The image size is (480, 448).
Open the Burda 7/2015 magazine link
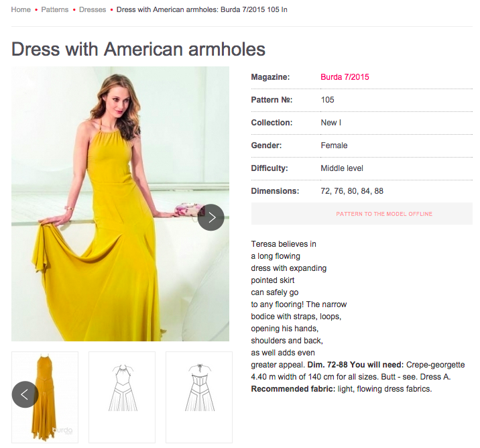coord(345,77)
